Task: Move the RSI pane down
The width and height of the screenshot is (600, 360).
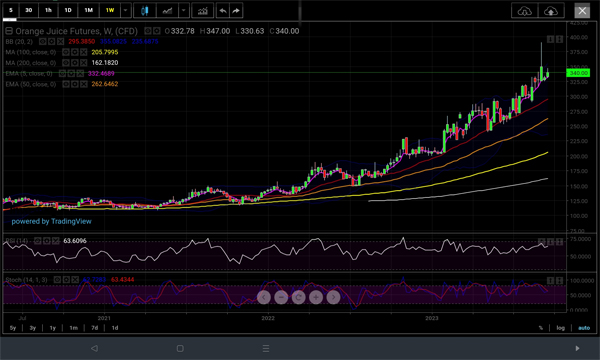Action: [550, 242]
